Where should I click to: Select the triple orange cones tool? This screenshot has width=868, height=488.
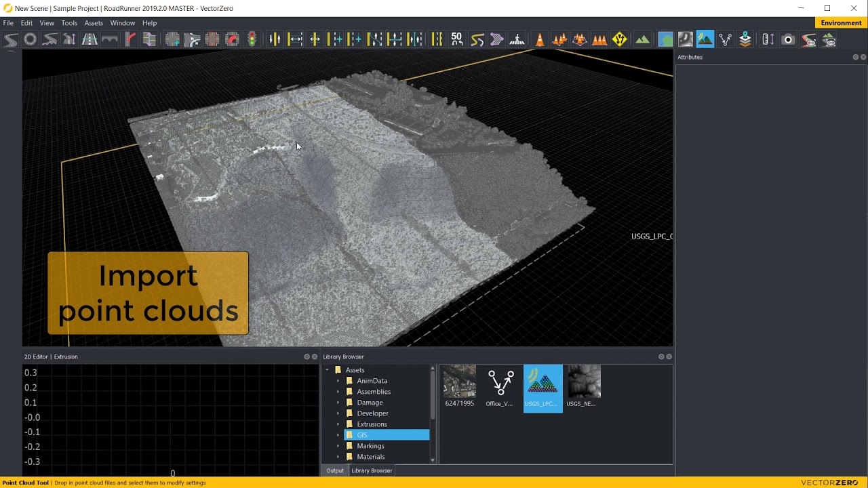(x=599, y=40)
